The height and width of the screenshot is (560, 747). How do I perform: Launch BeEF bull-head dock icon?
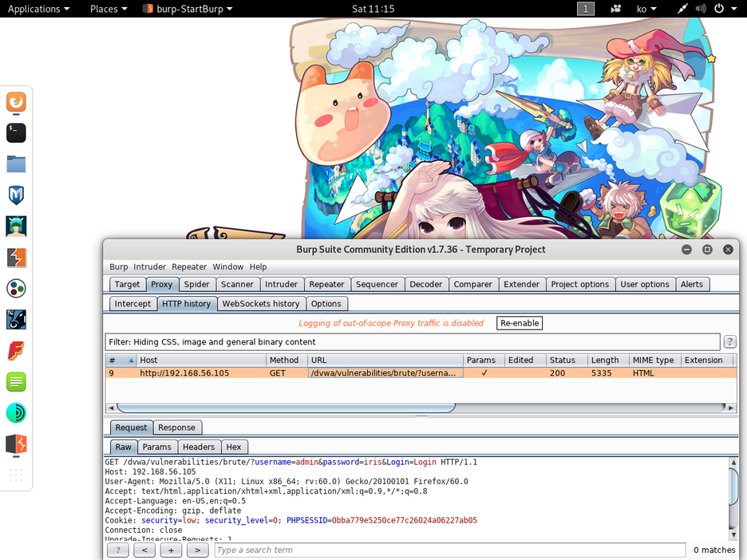pyautogui.click(x=16, y=320)
